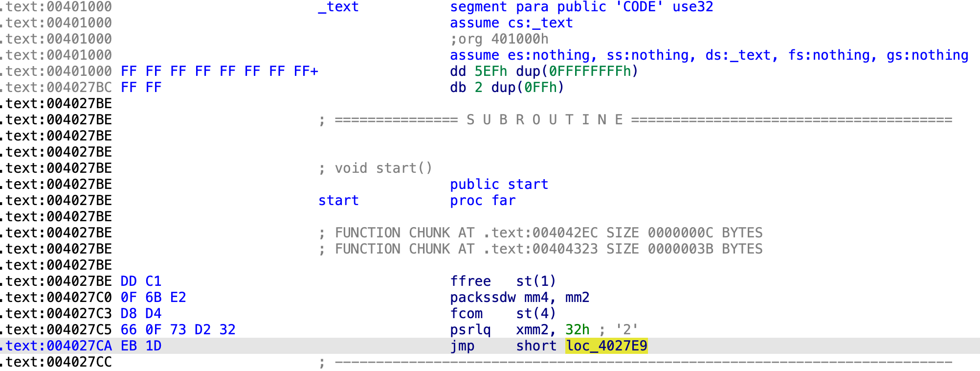Click the 'assume cs:_text' directive
The image size is (980, 371).
[x=511, y=23]
